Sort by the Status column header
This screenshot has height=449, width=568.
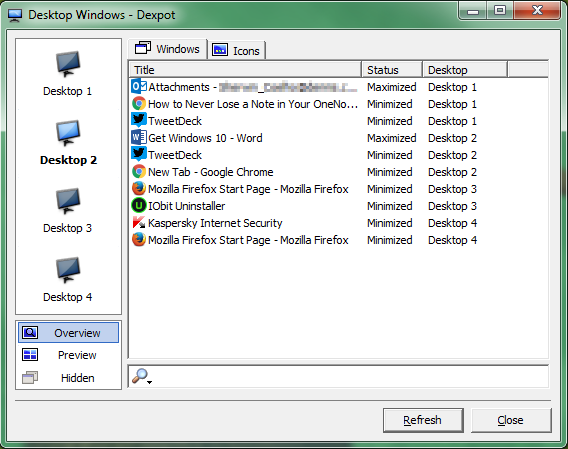pyautogui.click(x=392, y=70)
